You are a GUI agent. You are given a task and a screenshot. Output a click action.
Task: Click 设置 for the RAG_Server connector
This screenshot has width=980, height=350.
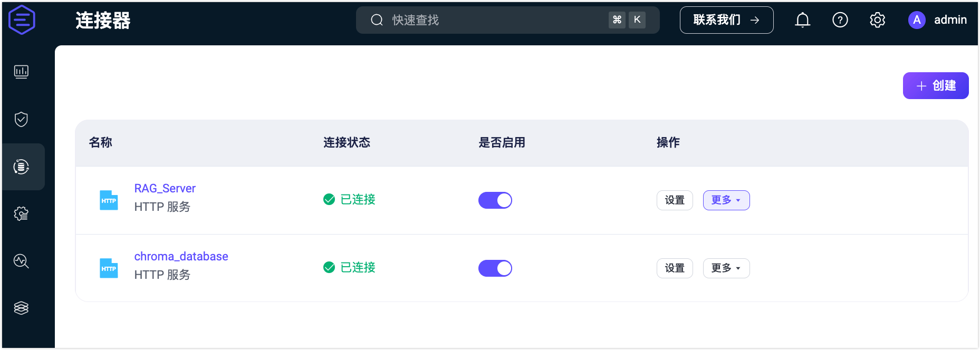pyautogui.click(x=674, y=200)
